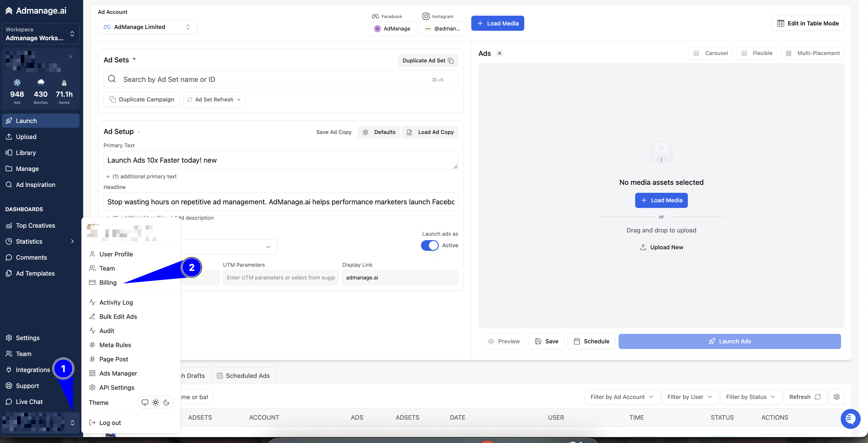Open table settings gear next to Refresh
Viewport: 868px width, 443px height.
[x=836, y=397]
